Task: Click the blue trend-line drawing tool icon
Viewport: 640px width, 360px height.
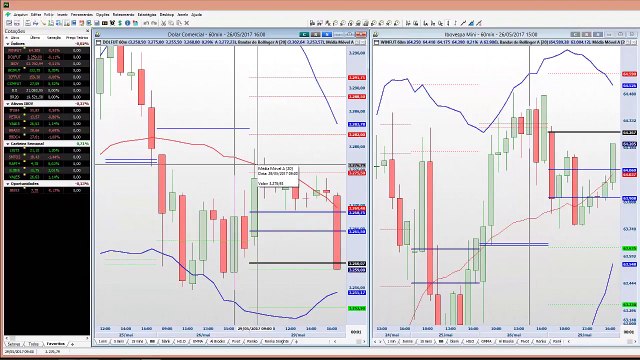Action: point(471,23)
